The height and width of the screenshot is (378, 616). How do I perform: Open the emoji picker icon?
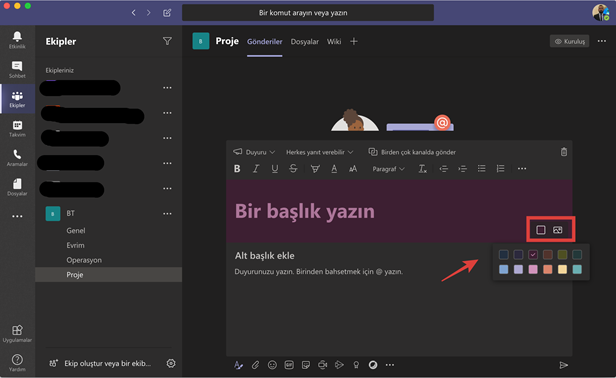pos(272,365)
